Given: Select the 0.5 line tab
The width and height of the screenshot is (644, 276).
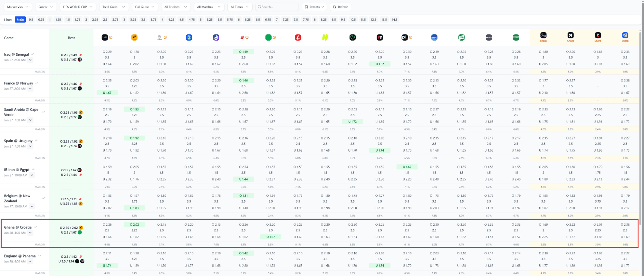Looking at the screenshot, I should coord(31,20).
